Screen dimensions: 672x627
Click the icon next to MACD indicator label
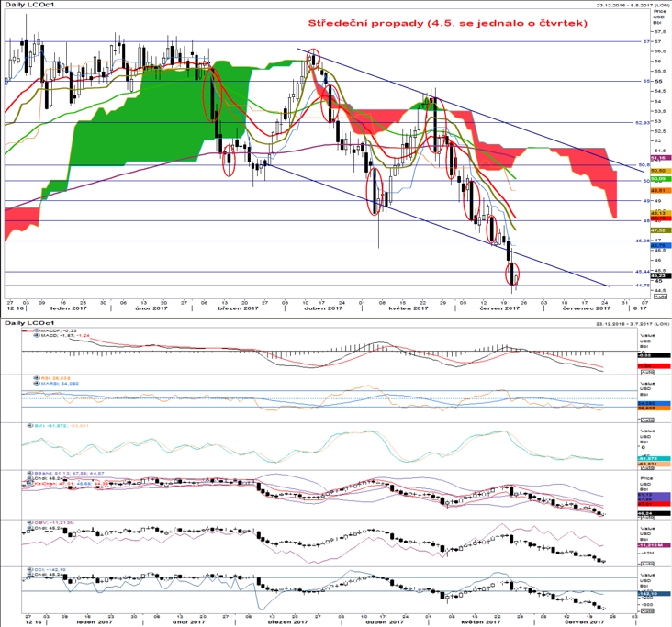[37, 336]
